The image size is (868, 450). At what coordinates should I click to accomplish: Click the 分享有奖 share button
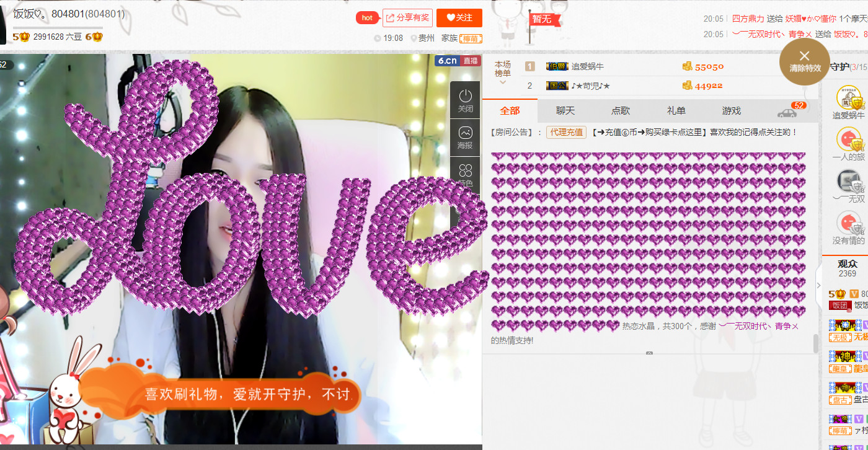pyautogui.click(x=407, y=18)
